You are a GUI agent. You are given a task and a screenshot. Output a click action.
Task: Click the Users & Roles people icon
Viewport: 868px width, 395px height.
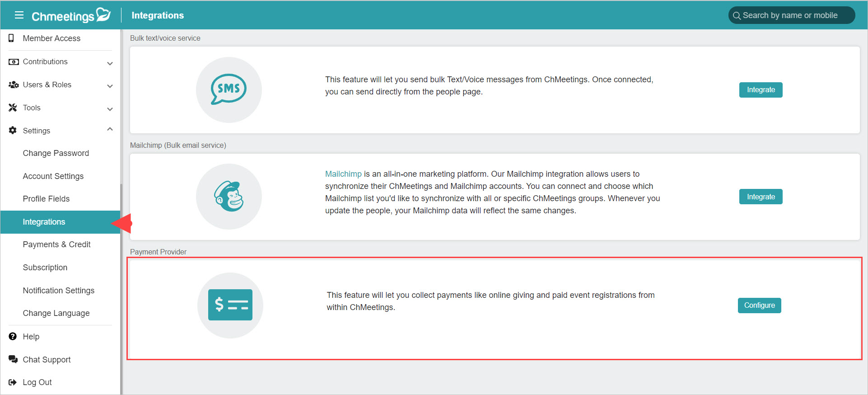click(x=14, y=85)
